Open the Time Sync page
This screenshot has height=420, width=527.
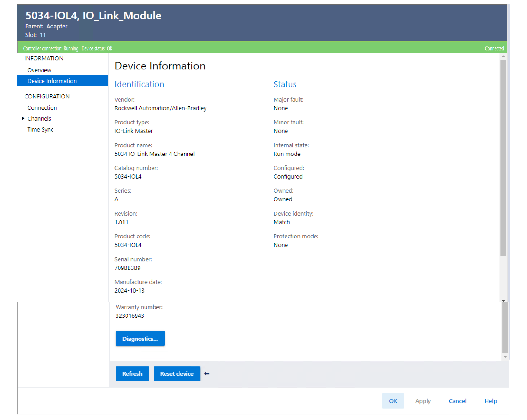click(x=40, y=130)
